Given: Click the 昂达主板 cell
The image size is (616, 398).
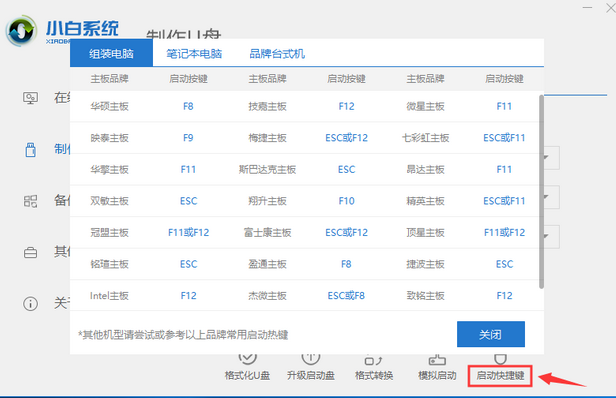Looking at the screenshot, I should pyautogui.click(x=425, y=170).
